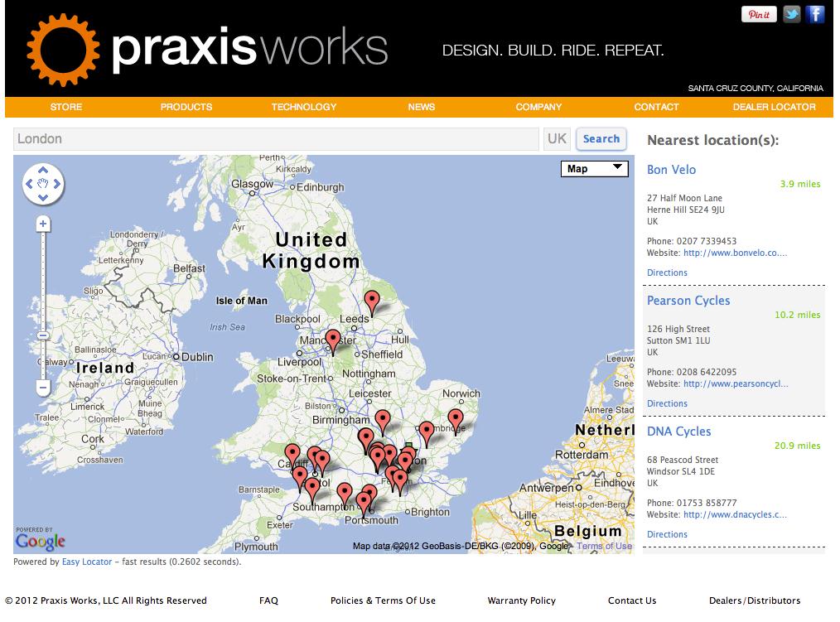Click the 10.2 miles distance text
840x622 pixels.
[x=797, y=315]
